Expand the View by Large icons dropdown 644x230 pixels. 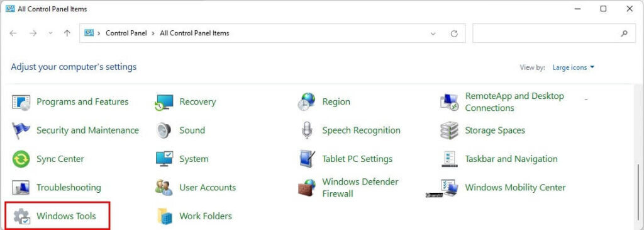[x=574, y=67]
